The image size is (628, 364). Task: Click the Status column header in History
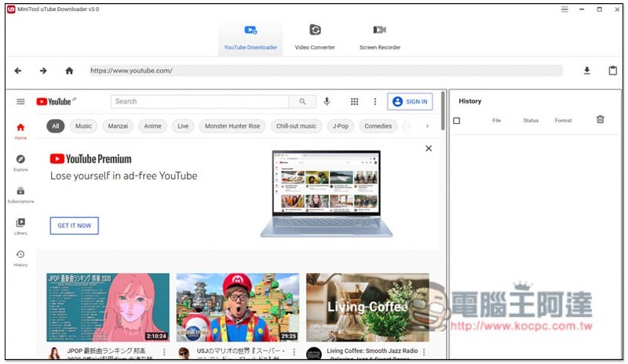click(x=531, y=121)
